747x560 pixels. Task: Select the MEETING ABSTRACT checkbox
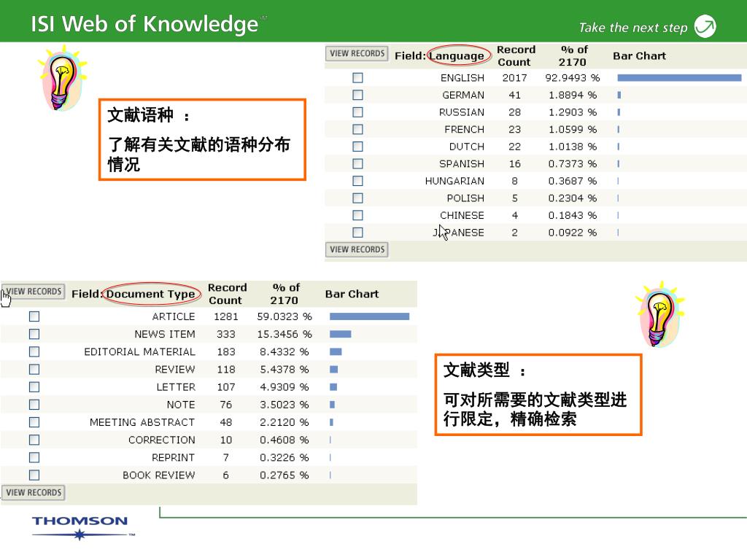click(34, 422)
